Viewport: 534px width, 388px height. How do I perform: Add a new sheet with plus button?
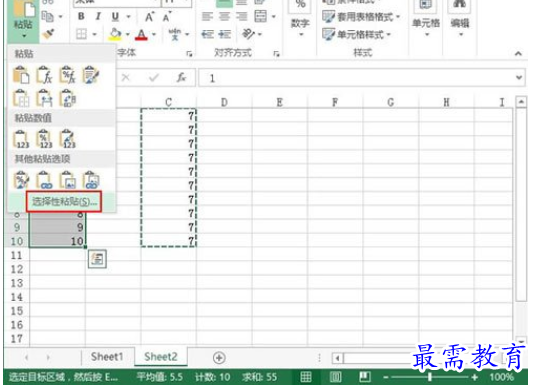click(219, 358)
